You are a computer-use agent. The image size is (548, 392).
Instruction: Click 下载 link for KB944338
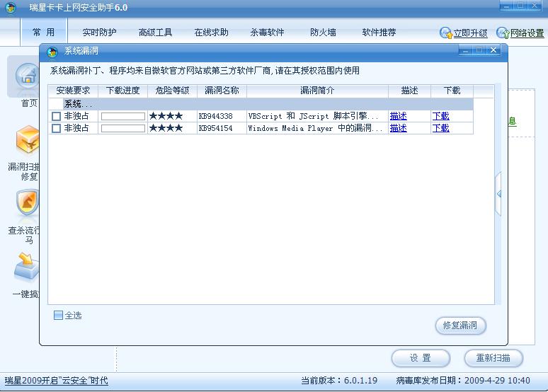click(x=440, y=116)
